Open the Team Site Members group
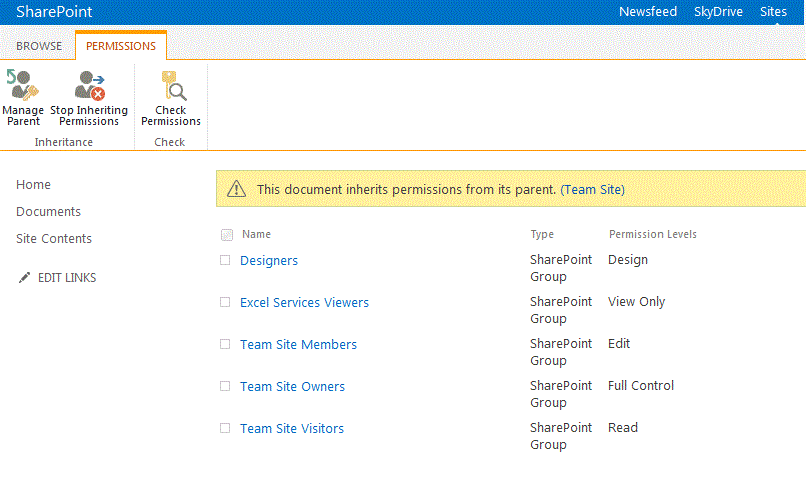The width and height of the screenshot is (806, 479). (x=298, y=344)
